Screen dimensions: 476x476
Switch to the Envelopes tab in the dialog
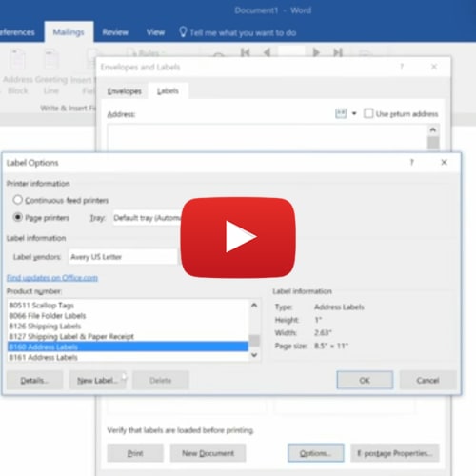coord(125,91)
